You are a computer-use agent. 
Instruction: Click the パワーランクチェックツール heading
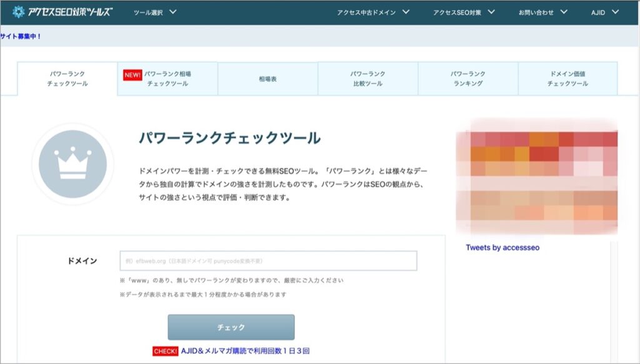pyautogui.click(x=230, y=138)
